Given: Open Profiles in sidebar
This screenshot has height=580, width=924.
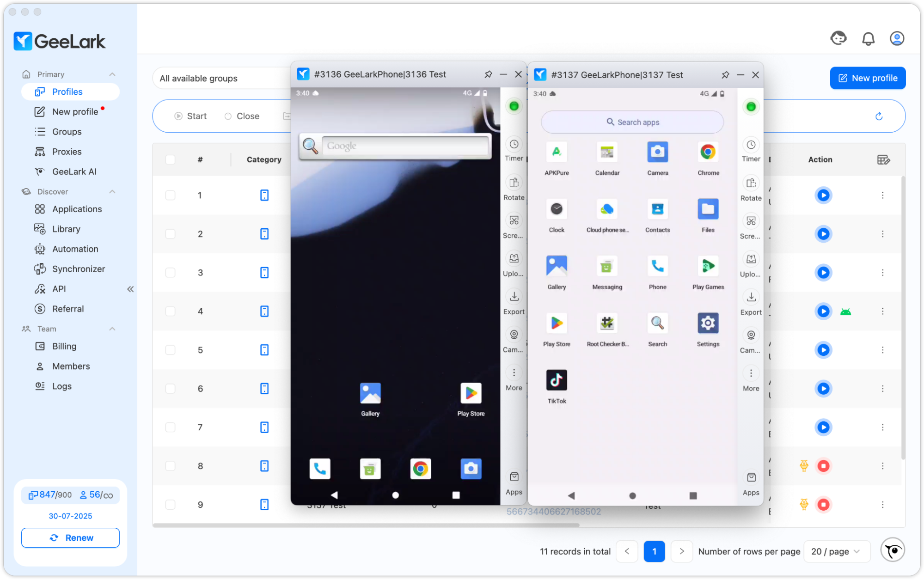Looking at the screenshot, I should click(70, 92).
